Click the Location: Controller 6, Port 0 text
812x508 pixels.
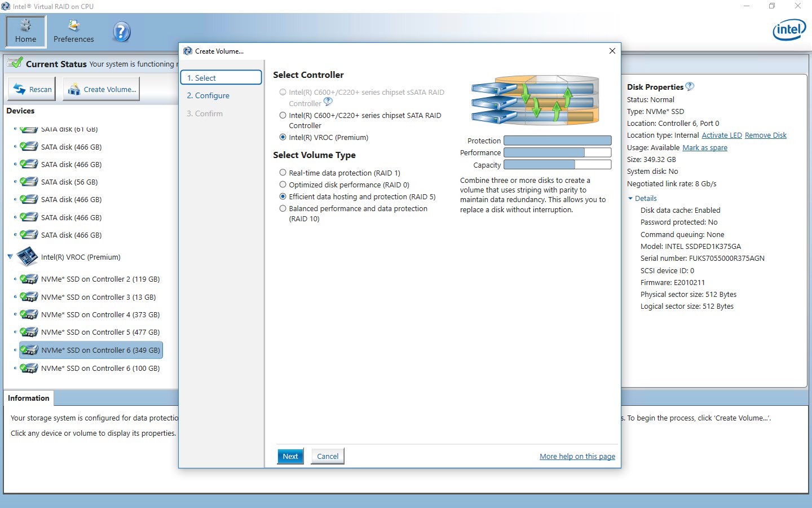pos(673,124)
